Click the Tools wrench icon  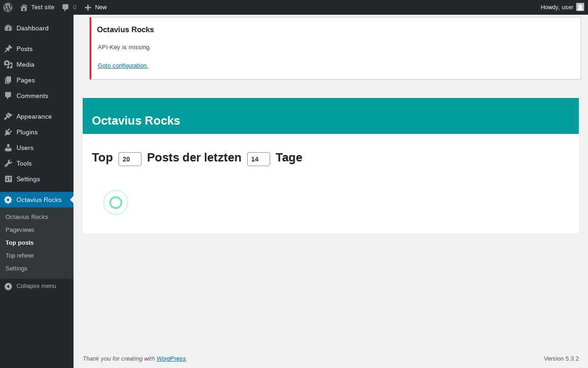pyautogui.click(x=8, y=163)
